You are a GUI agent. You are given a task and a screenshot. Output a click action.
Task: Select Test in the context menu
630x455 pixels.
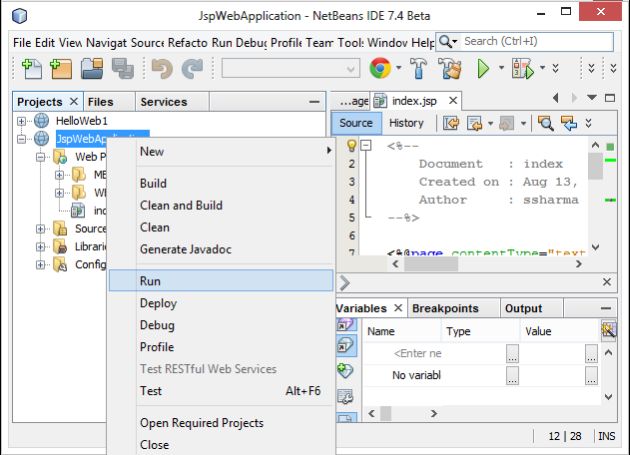[x=221, y=391]
